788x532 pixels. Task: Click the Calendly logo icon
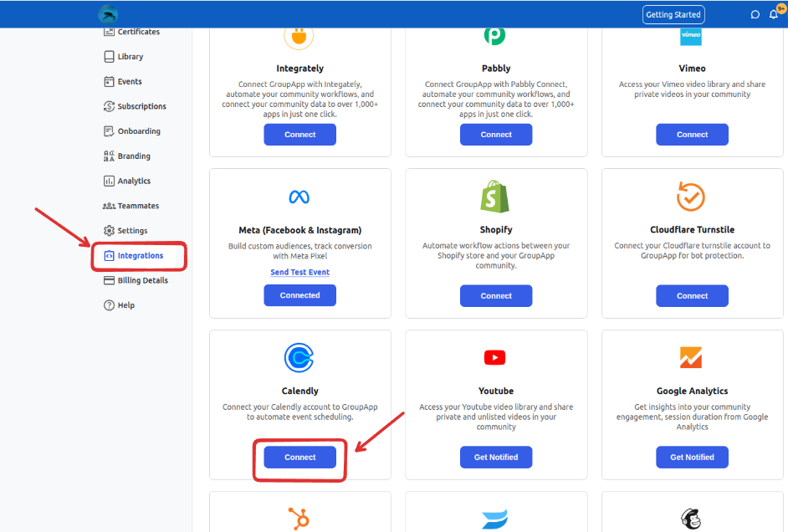pos(299,358)
